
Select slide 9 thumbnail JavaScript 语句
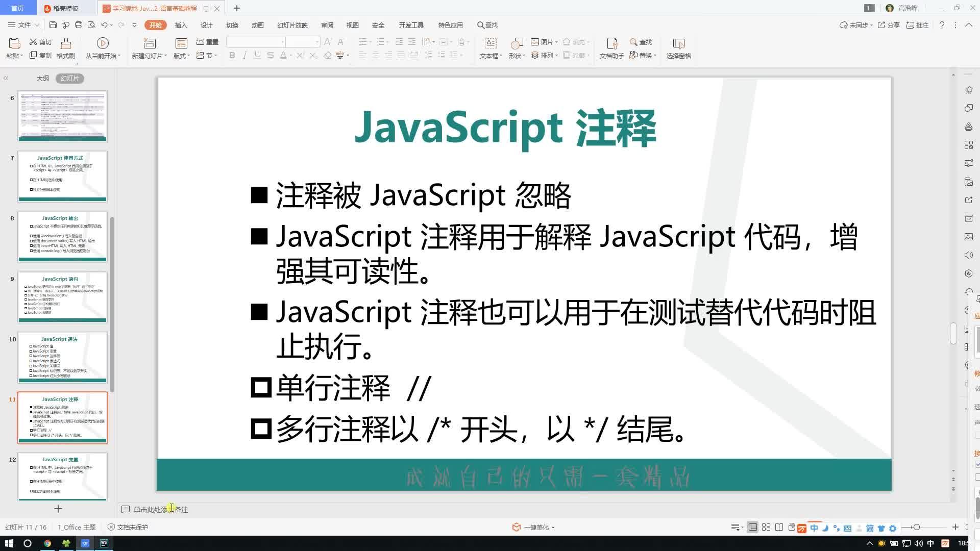coord(62,297)
